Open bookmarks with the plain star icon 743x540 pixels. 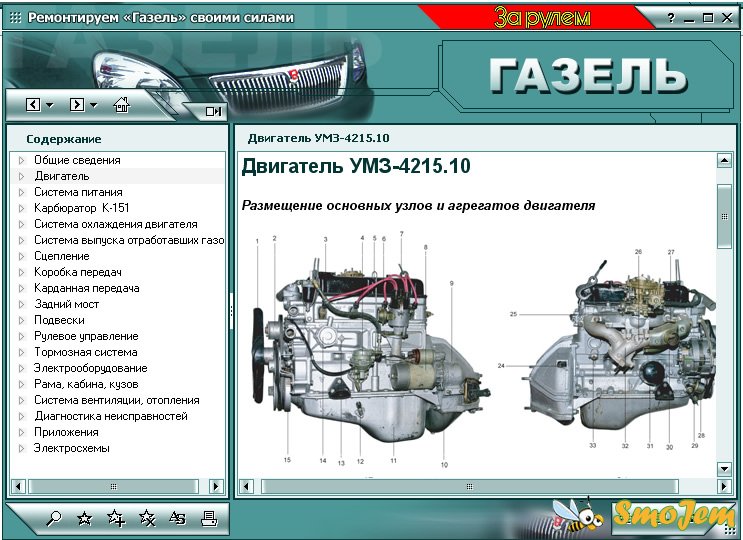[85, 519]
